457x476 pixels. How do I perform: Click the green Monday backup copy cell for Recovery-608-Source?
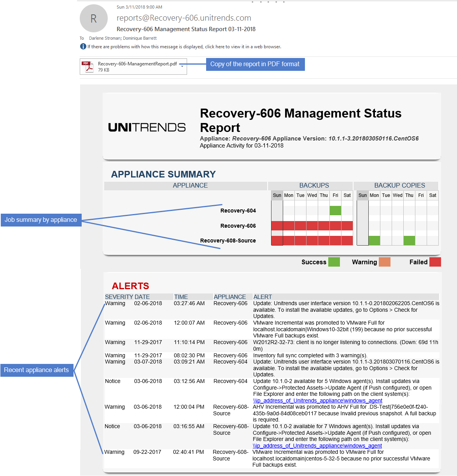pos(374,241)
